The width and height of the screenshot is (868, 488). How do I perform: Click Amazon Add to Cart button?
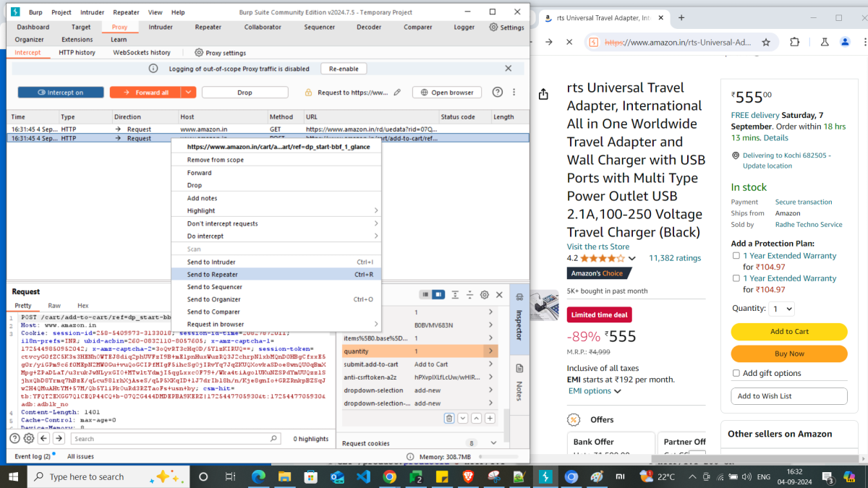click(789, 331)
